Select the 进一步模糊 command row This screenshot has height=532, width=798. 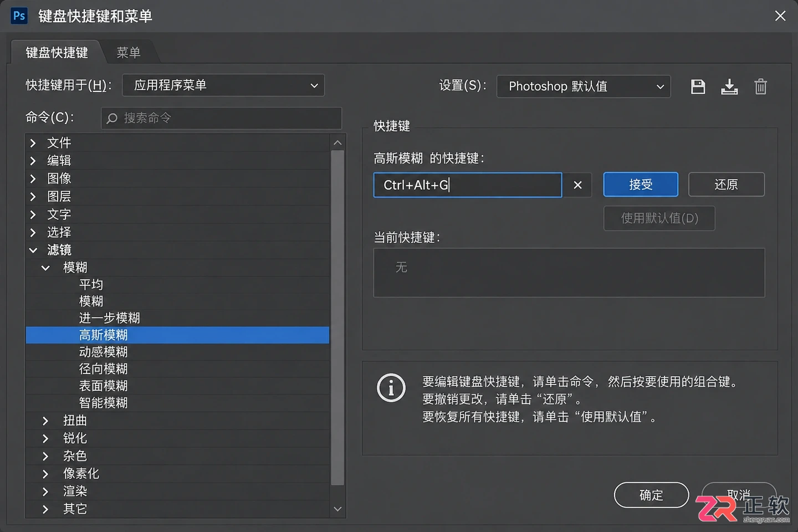coord(177,318)
